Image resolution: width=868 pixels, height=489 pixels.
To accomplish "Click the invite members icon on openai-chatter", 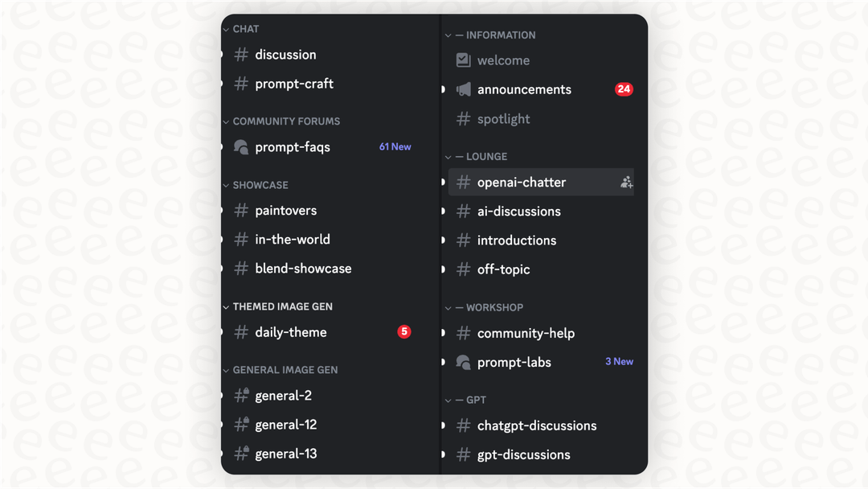I will pyautogui.click(x=626, y=183).
